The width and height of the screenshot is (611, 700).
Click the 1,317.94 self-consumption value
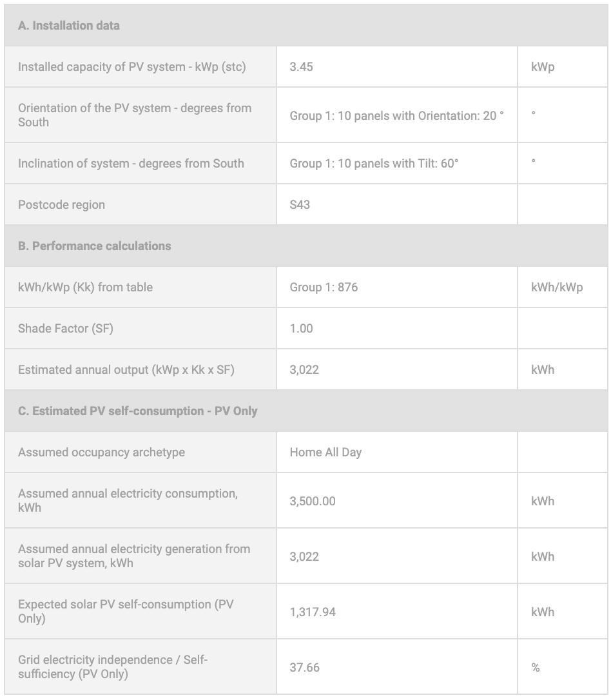coord(313,612)
